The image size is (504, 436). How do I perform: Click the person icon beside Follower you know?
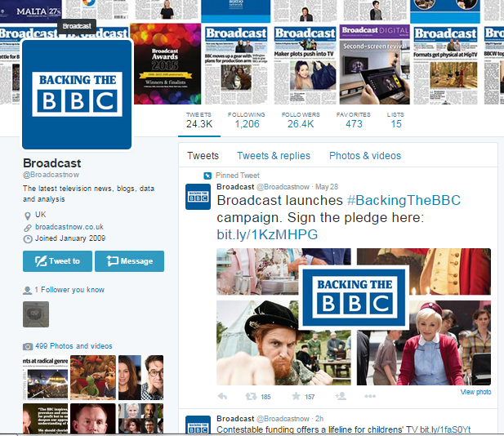[x=27, y=290]
